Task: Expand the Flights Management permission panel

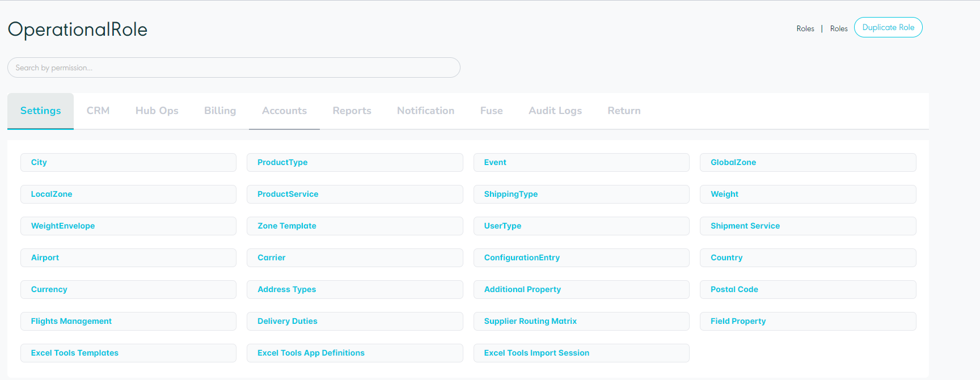Action: 128,321
